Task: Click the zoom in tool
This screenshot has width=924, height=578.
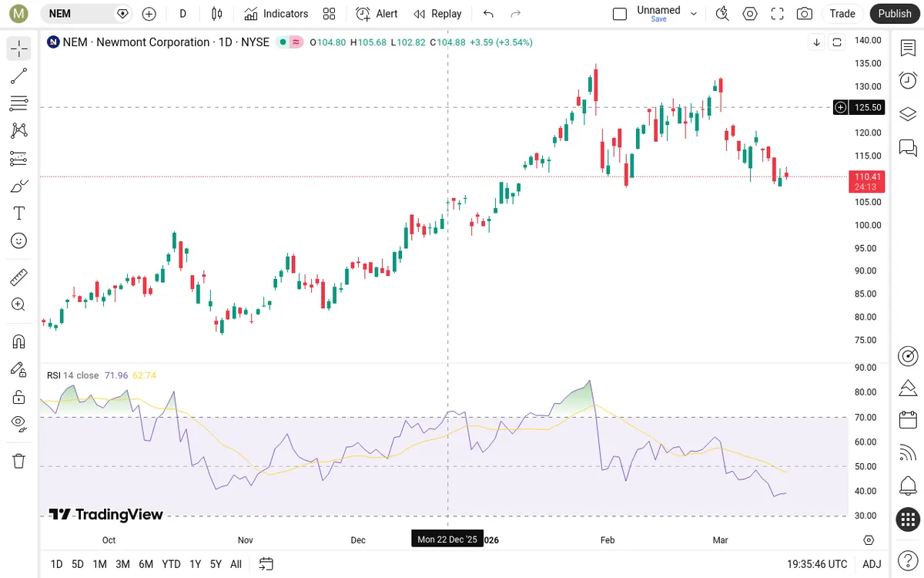Action: (19, 304)
